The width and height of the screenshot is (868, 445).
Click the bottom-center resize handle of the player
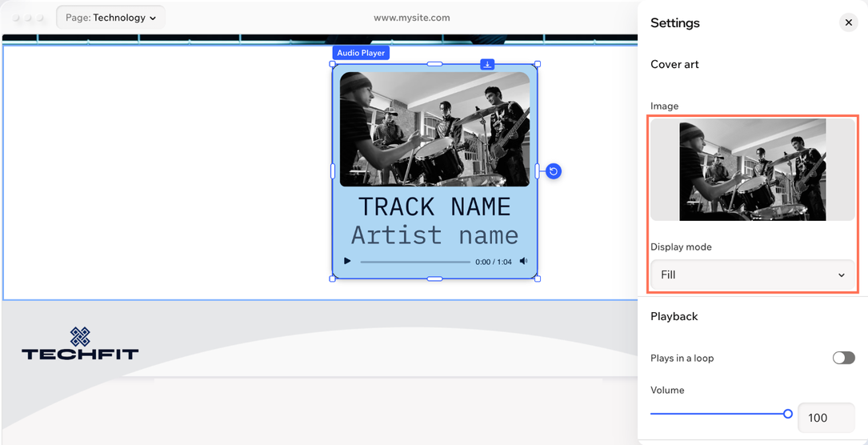pos(434,279)
